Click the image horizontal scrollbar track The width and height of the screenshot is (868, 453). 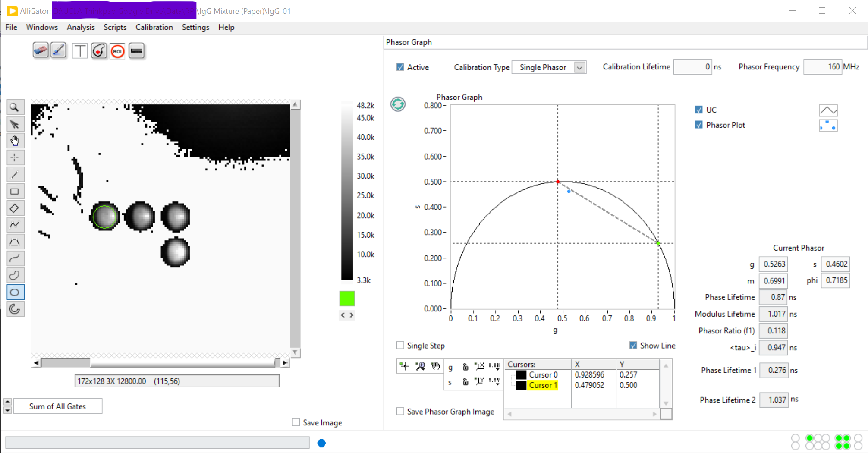pos(160,363)
